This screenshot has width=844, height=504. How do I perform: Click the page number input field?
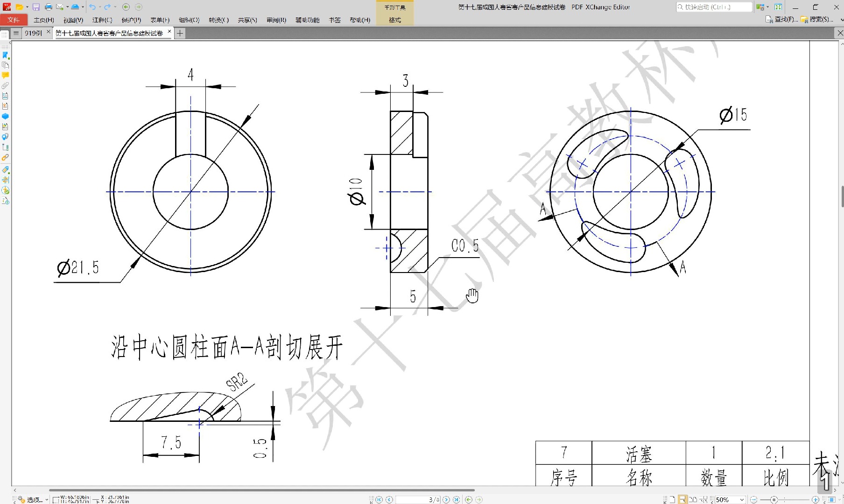click(418, 499)
